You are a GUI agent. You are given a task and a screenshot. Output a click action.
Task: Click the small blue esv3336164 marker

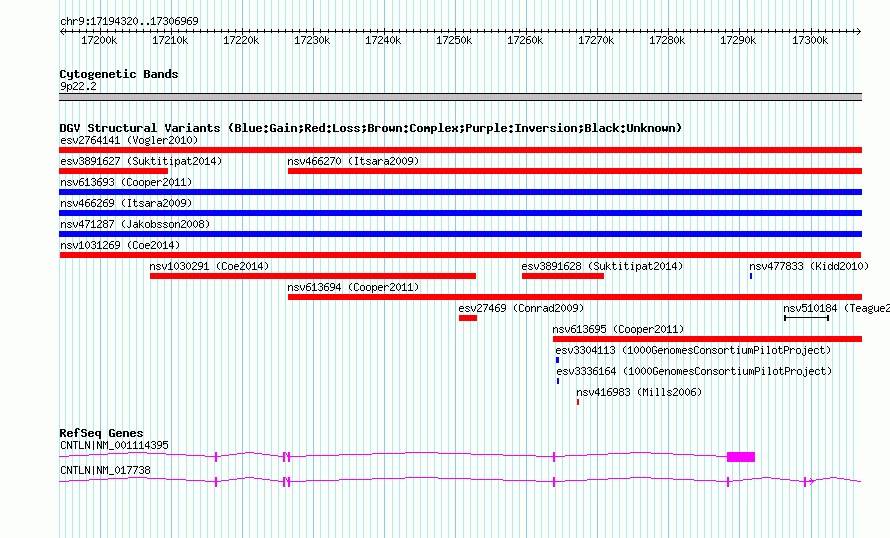(558, 381)
